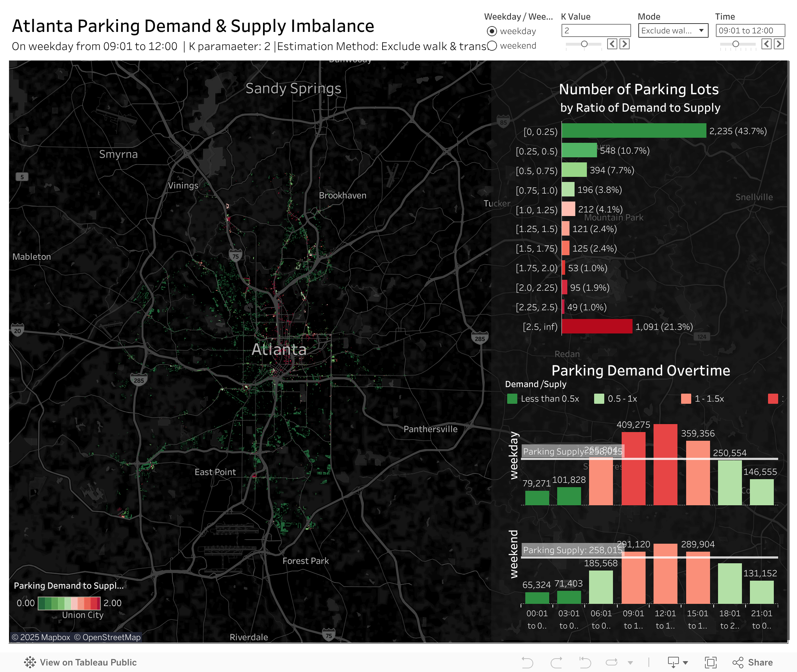The height and width of the screenshot is (672, 797).
Task: Click the redo arrow icon
Action: [x=556, y=663]
